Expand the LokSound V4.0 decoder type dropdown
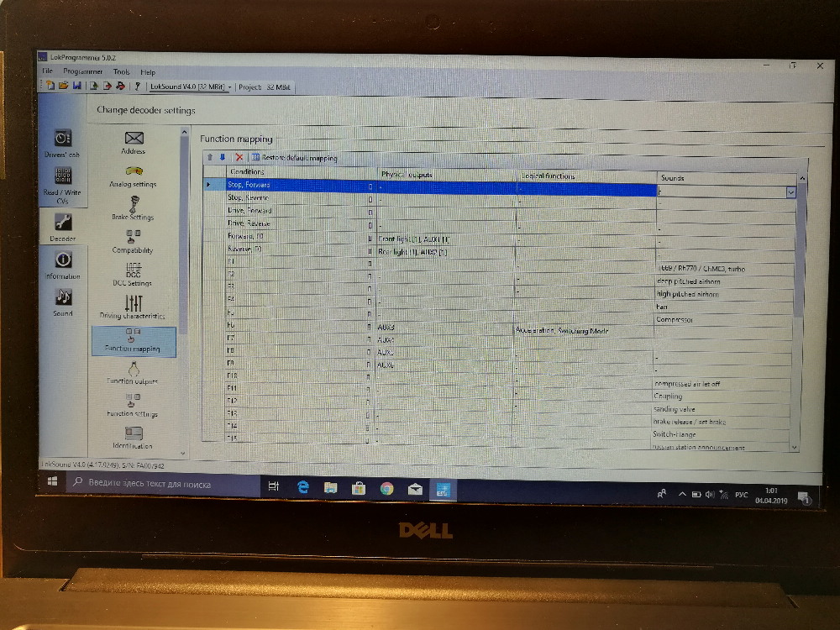This screenshot has height=630, width=840. [x=229, y=87]
